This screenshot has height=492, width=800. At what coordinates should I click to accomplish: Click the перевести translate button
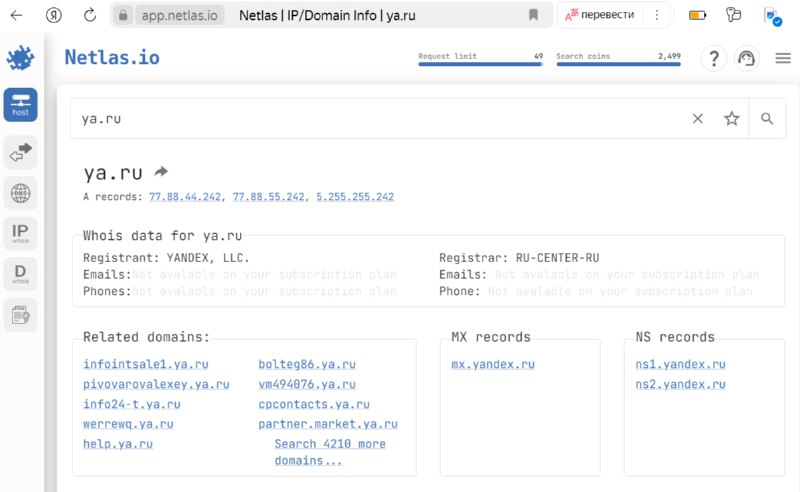pos(600,15)
